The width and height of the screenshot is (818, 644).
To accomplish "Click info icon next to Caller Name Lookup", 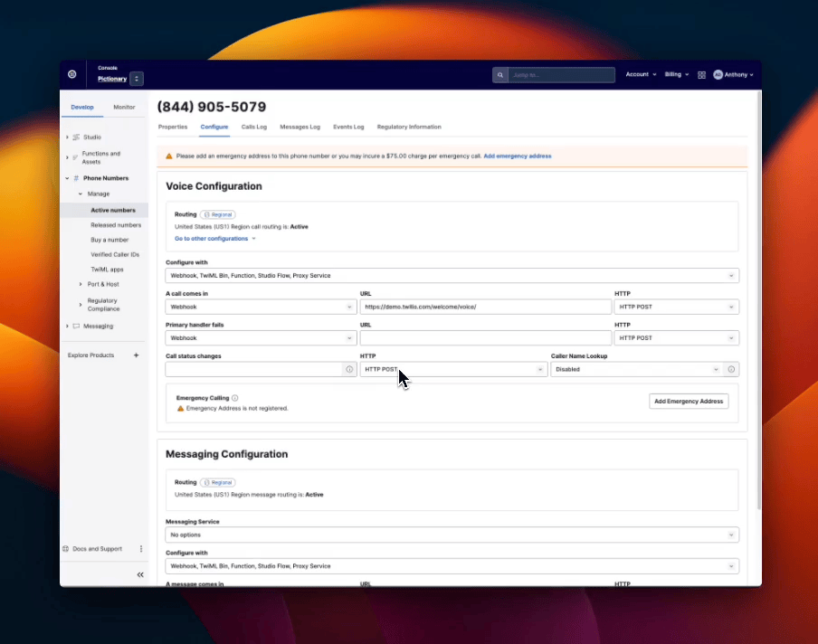I will click(732, 369).
